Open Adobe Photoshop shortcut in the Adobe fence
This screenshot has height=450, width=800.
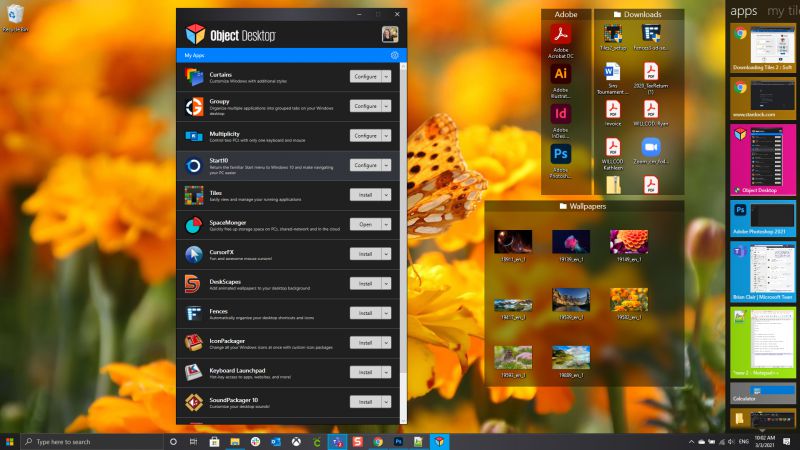coord(561,155)
